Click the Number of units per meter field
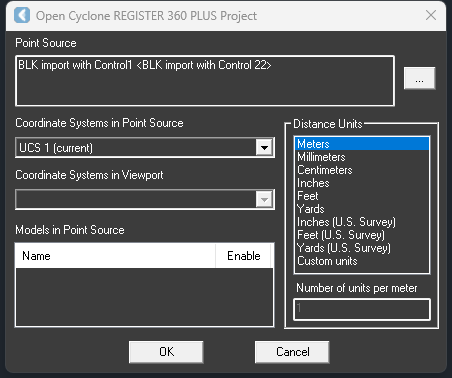 [362, 309]
